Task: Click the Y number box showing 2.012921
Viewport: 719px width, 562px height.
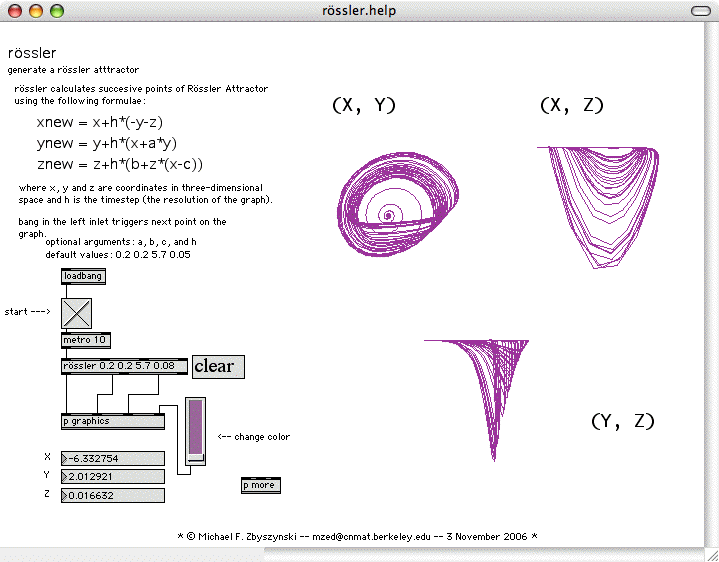Action: 113,477
